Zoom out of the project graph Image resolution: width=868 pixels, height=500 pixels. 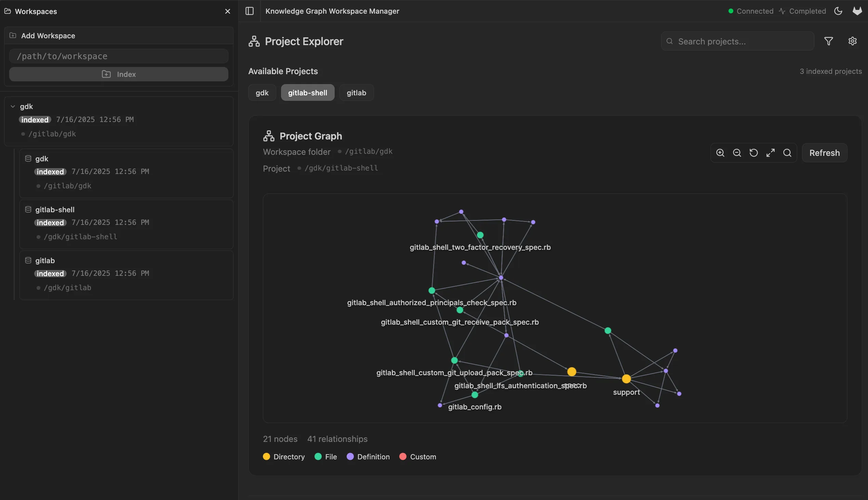click(x=737, y=153)
